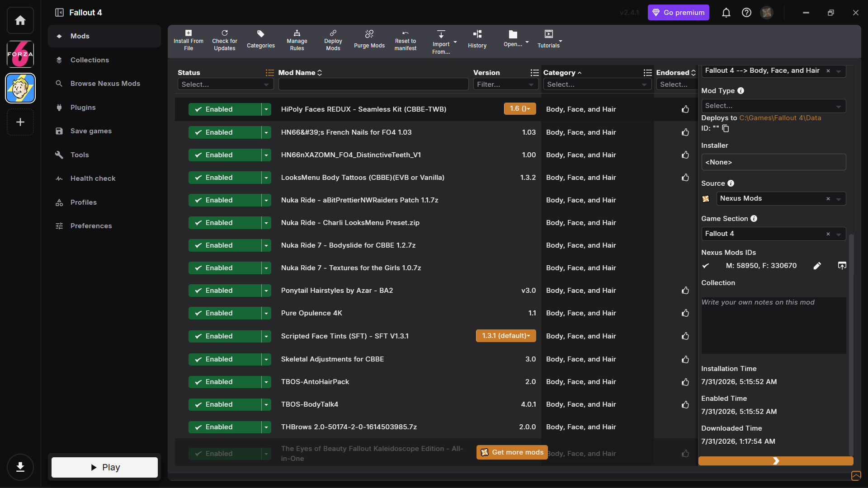Expand status dropdown arrow for Nuka Ride Charli preset
The image size is (868, 488).
[266, 223]
